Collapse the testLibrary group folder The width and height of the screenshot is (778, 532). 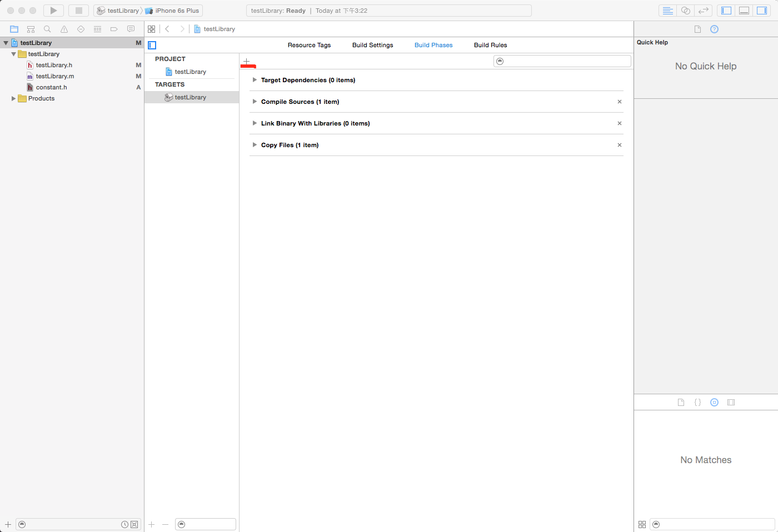pos(14,54)
